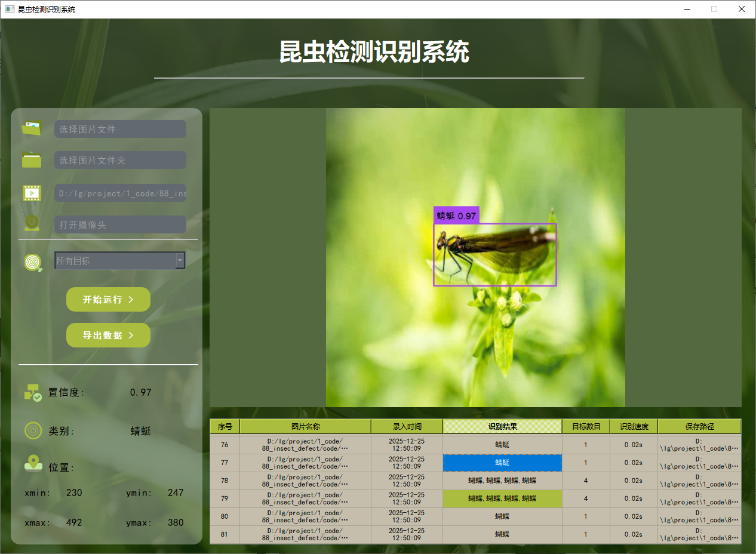Close the 昆虫检测识别系统 window

[x=742, y=9]
